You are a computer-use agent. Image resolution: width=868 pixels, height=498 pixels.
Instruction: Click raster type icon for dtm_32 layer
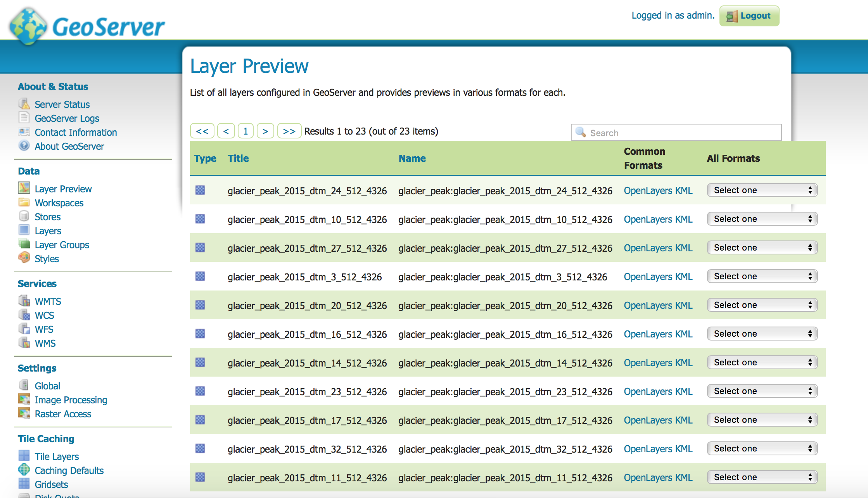[200, 448]
